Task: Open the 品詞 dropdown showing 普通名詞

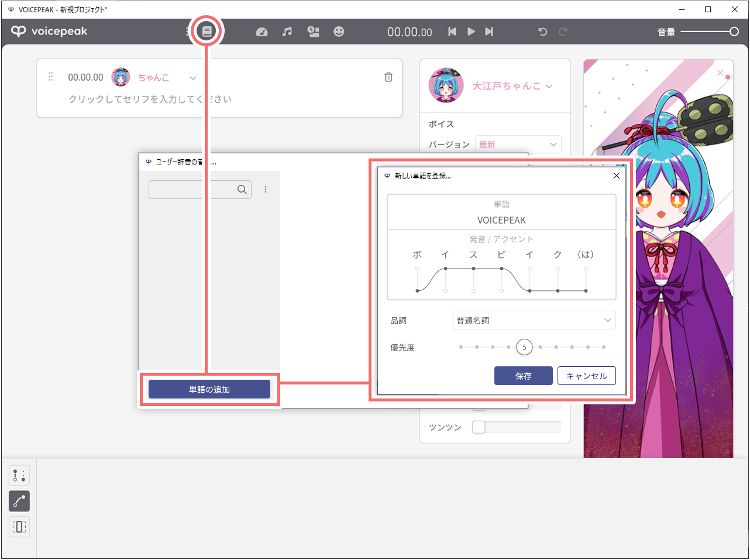Action: (x=534, y=320)
